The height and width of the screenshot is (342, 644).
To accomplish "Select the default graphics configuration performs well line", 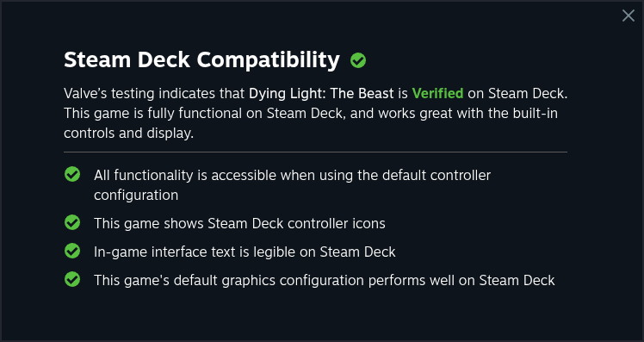I will (x=324, y=280).
